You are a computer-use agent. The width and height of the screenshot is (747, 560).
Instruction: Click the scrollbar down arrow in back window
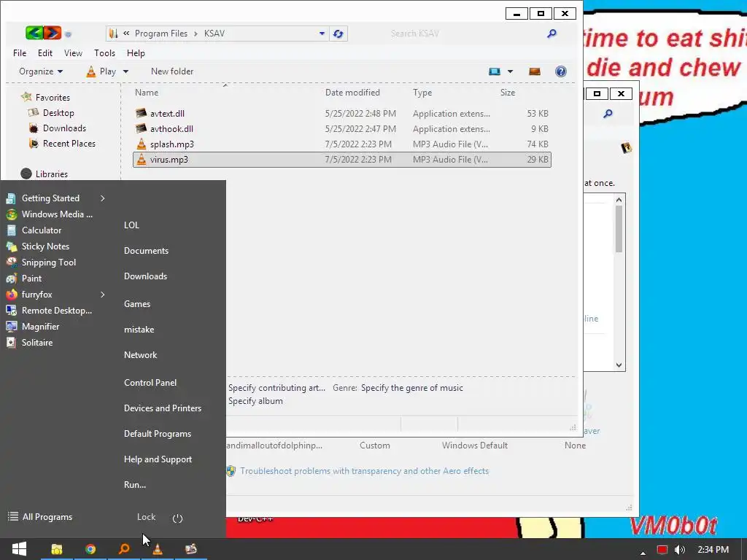click(619, 365)
